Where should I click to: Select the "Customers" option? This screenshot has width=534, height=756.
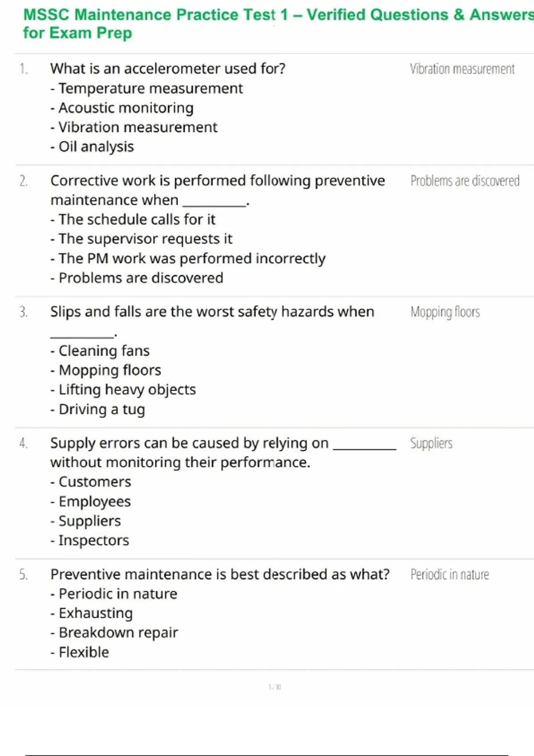pyautogui.click(x=95, y=482)
